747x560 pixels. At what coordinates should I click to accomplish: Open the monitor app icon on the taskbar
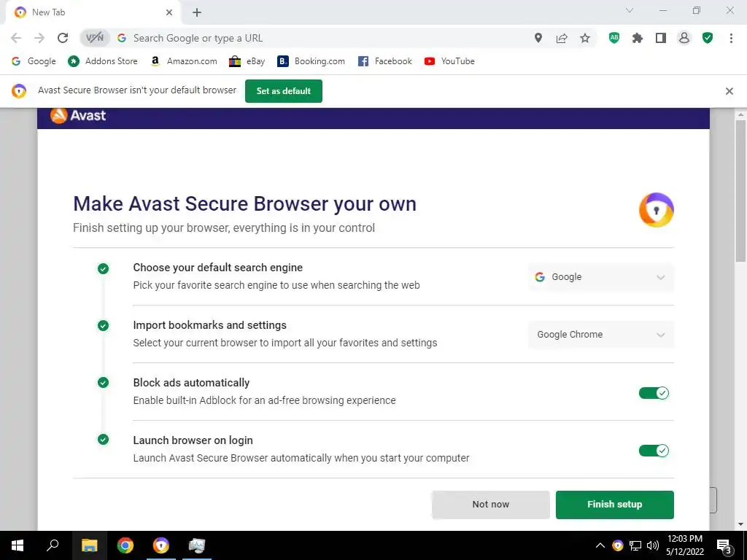pos(197,545)
